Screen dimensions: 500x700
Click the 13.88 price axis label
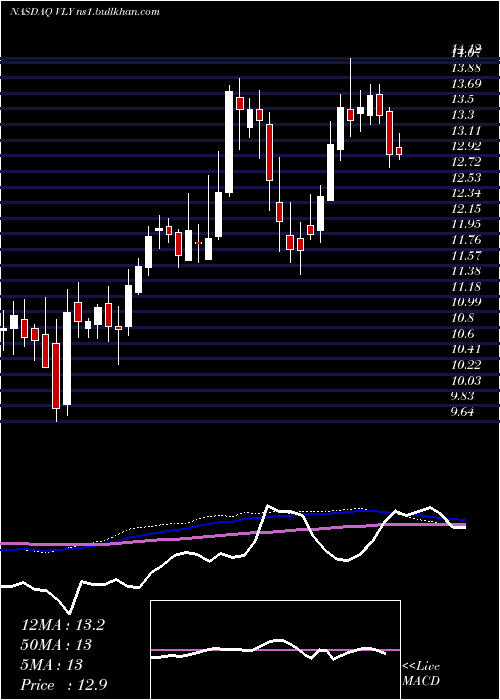(466, 68)
